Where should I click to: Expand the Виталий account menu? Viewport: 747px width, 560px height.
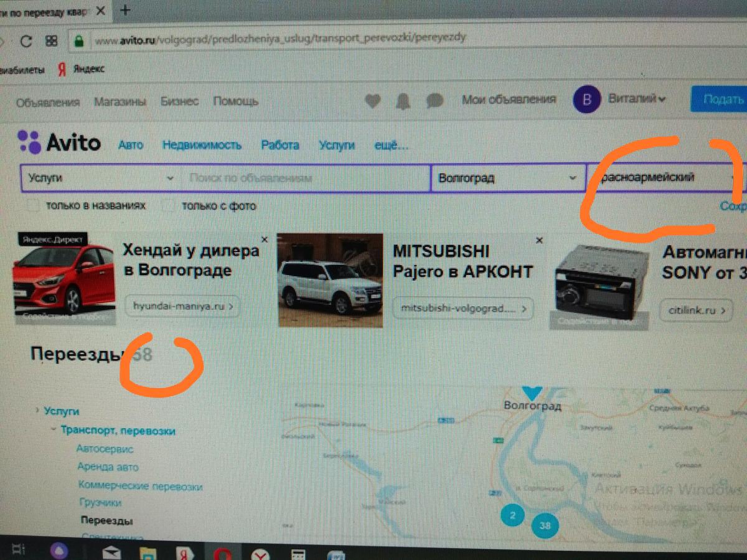637,99
